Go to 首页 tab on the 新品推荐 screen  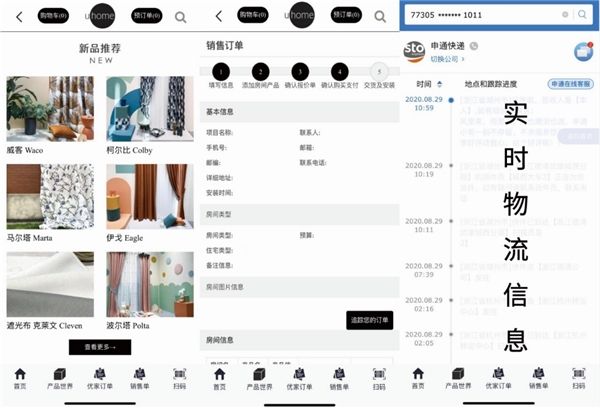19,377
